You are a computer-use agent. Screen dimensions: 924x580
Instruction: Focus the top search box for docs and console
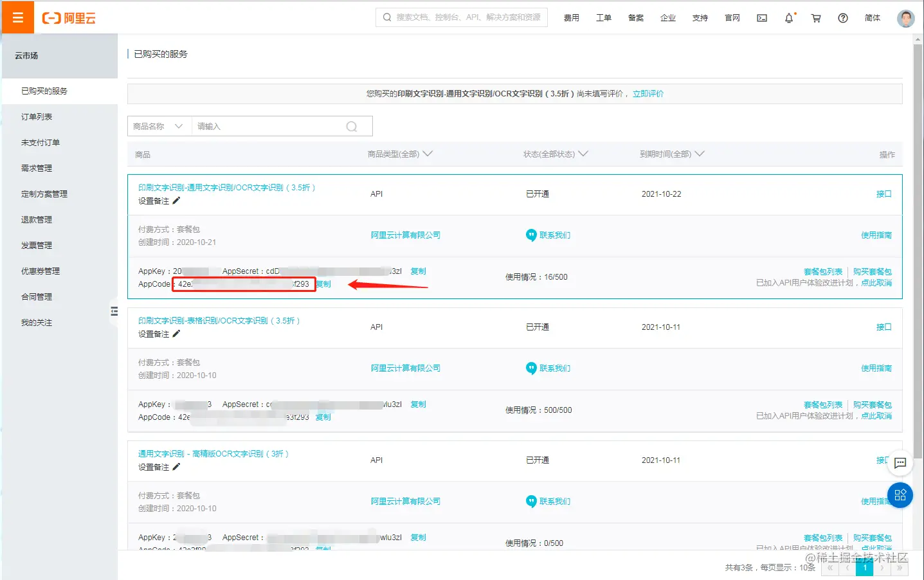tap(462, 17)
